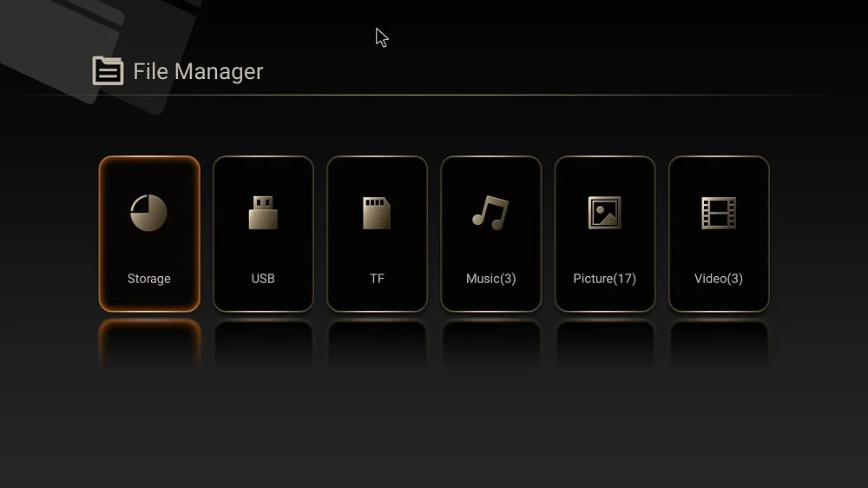Viewport: 868px width, 488px height.
Task: Click the highlighted Storage tile's glowing border
Action: [102, 234]
